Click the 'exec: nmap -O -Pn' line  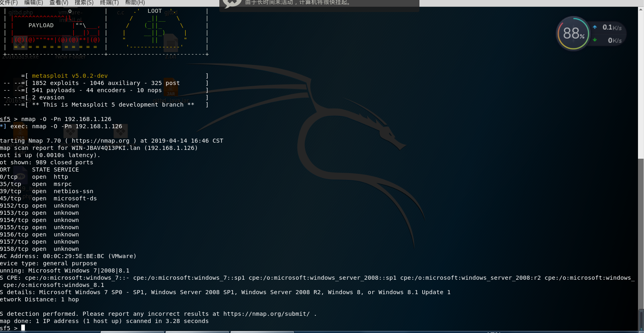click(x=61, y=126)
